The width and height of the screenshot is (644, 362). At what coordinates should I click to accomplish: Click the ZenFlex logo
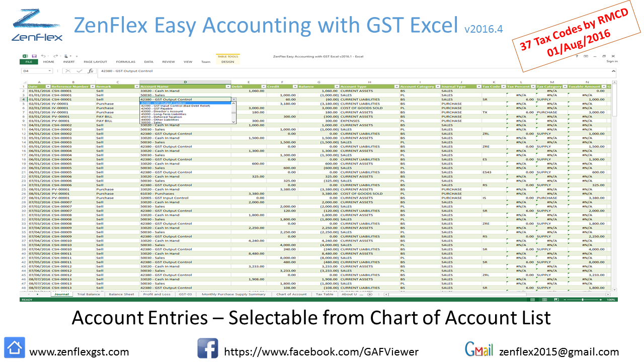click(37, 25)
